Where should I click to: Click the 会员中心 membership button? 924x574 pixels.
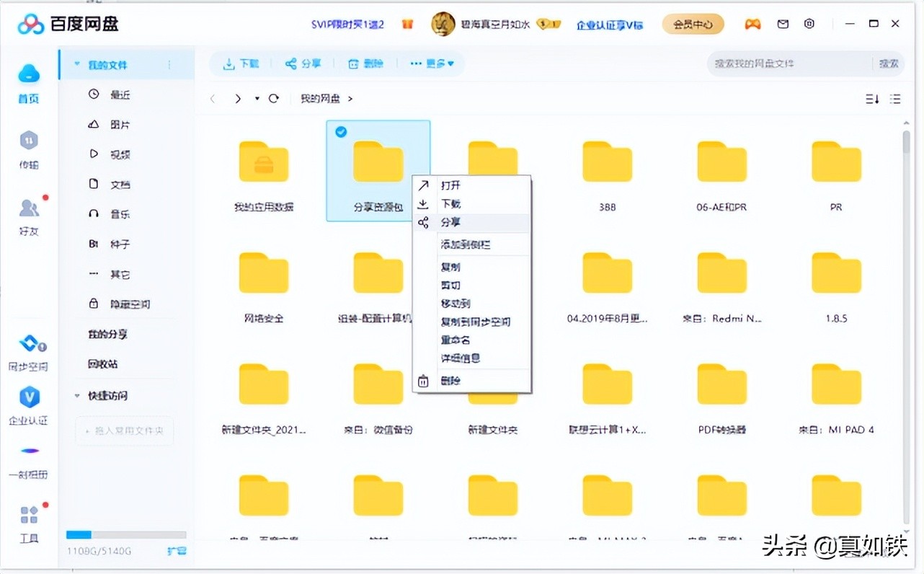tap(692, 24)
